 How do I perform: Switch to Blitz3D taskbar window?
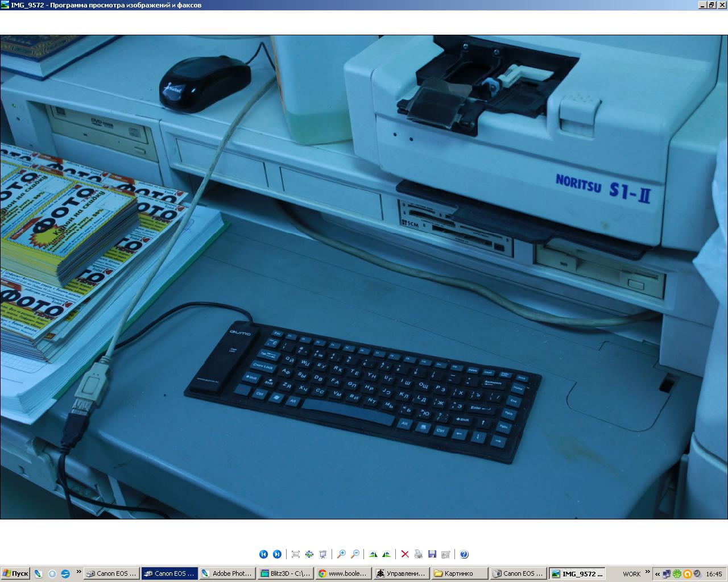[286, 574]
